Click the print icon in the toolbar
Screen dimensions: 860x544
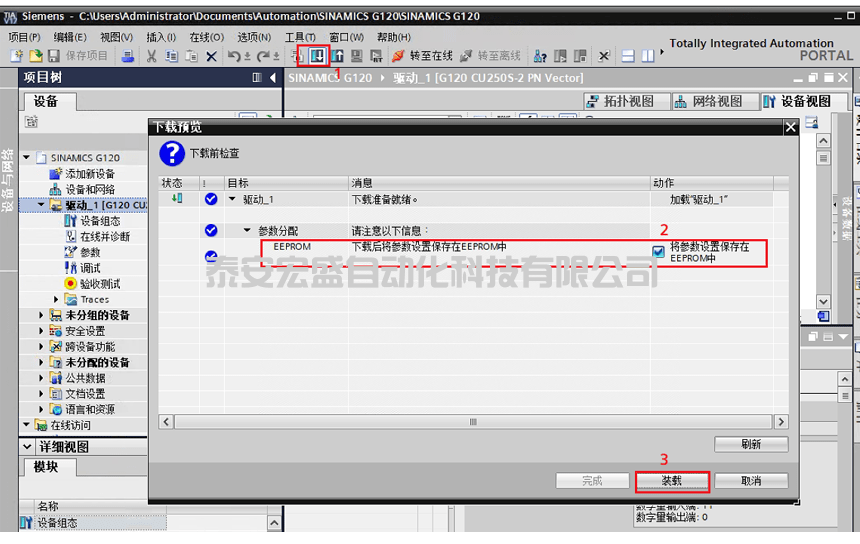click(x=128, y=56)
